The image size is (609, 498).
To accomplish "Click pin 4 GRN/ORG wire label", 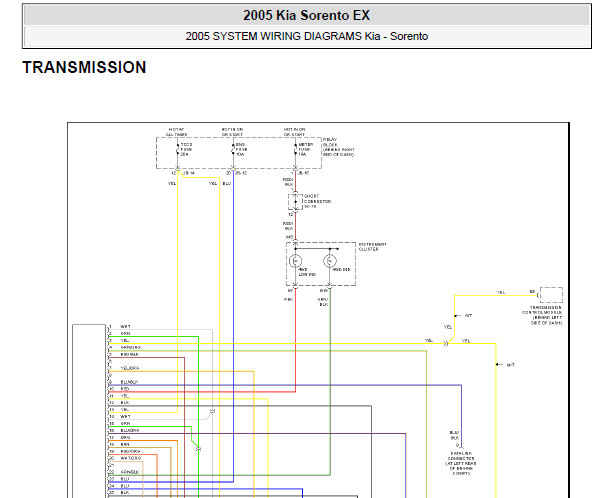I will tap(130, 348).
